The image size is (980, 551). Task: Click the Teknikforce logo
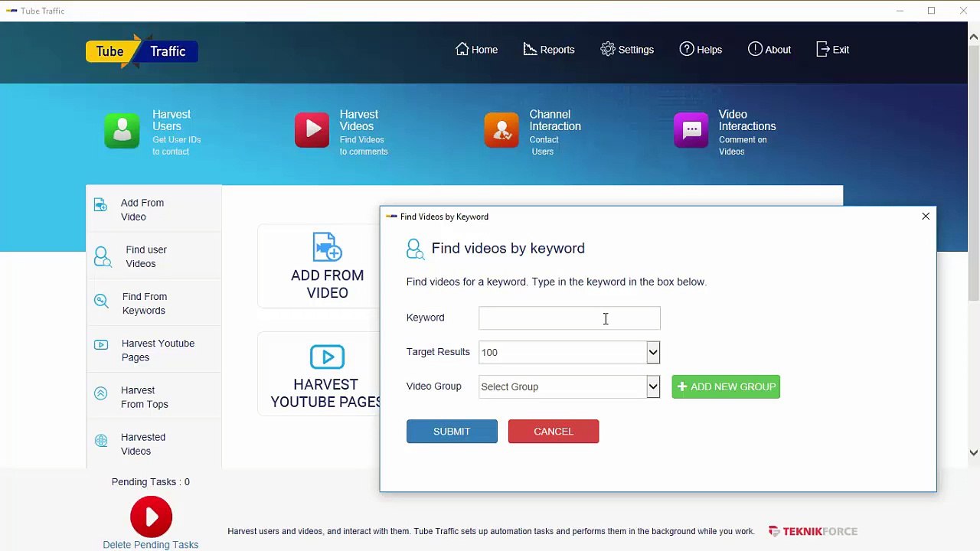812,531
